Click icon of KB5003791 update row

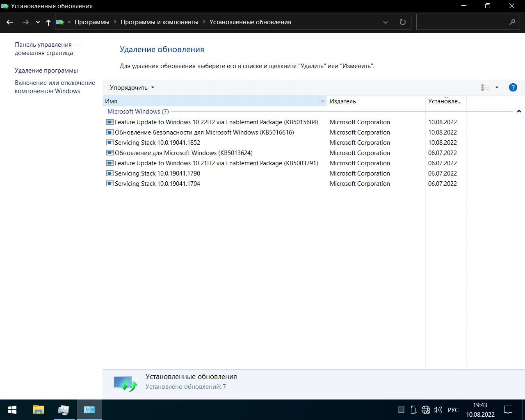[x=110, y=163]
